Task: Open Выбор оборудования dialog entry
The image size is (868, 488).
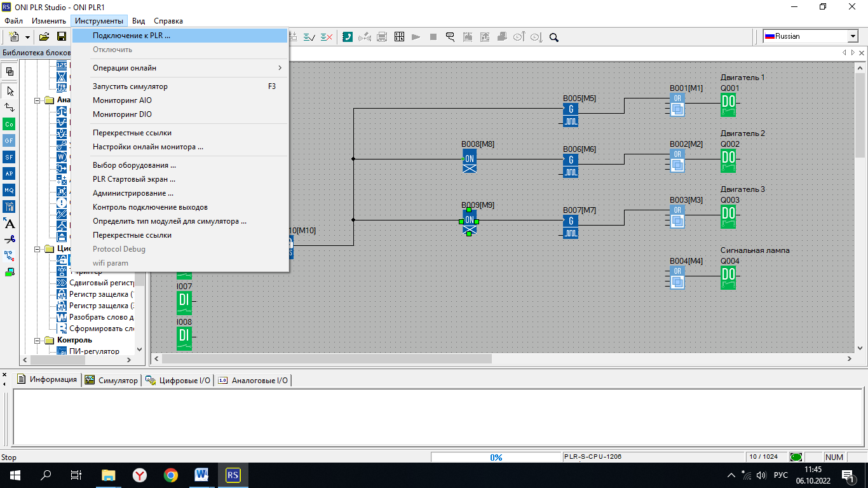Action: 180,165
